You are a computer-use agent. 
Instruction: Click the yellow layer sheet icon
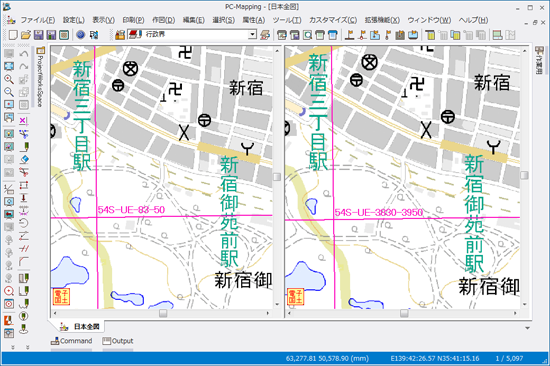430,35
